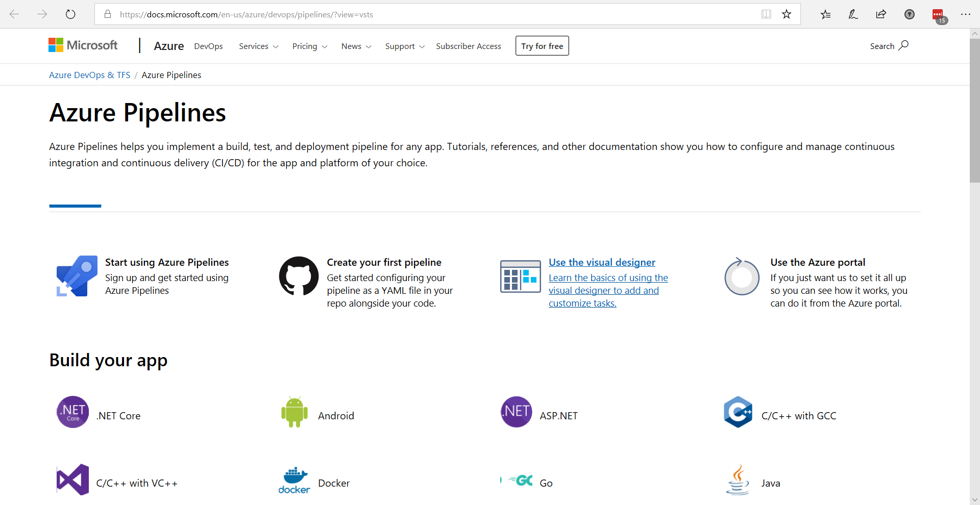Screen dimensions: 980x505
Task: Click the scrollbar up arrow
Action: (975, 34)
